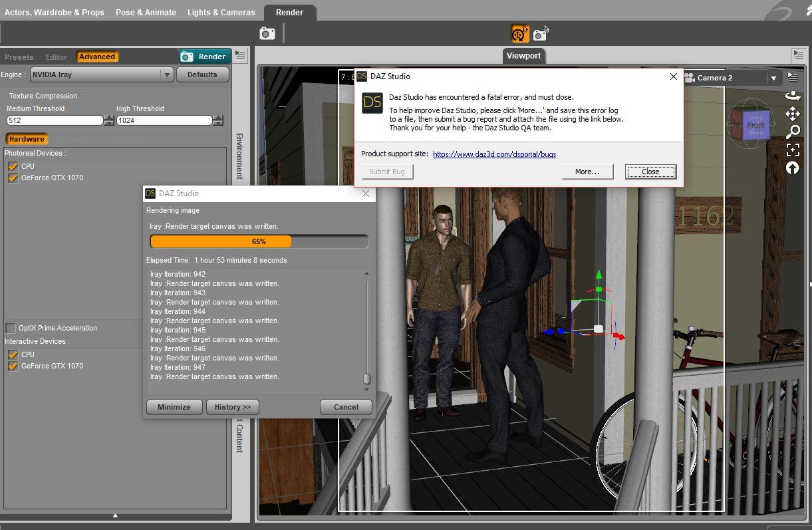Click the Viewport pane tab
This screenshot has width=812, height=530.
[x=523, y=56]
